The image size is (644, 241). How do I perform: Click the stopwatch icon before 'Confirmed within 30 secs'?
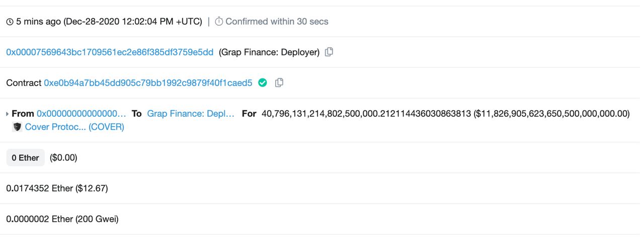(x=219, y=22)
